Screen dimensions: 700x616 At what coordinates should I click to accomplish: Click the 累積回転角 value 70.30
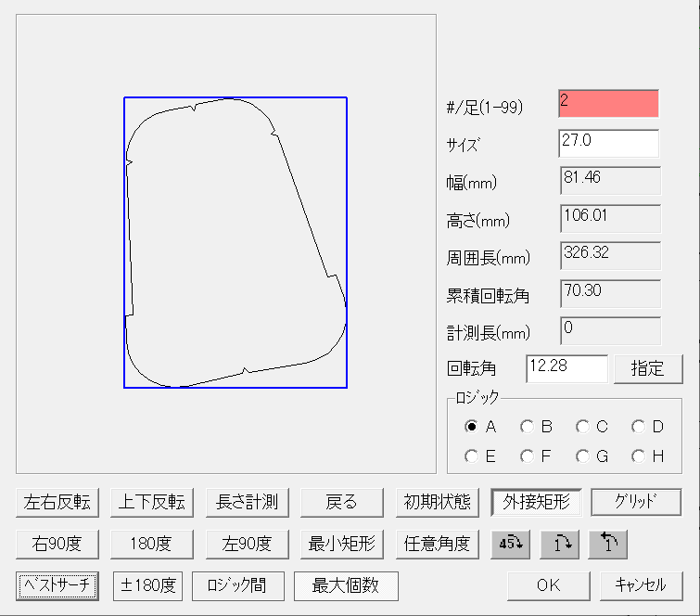(x=610, y=293)
